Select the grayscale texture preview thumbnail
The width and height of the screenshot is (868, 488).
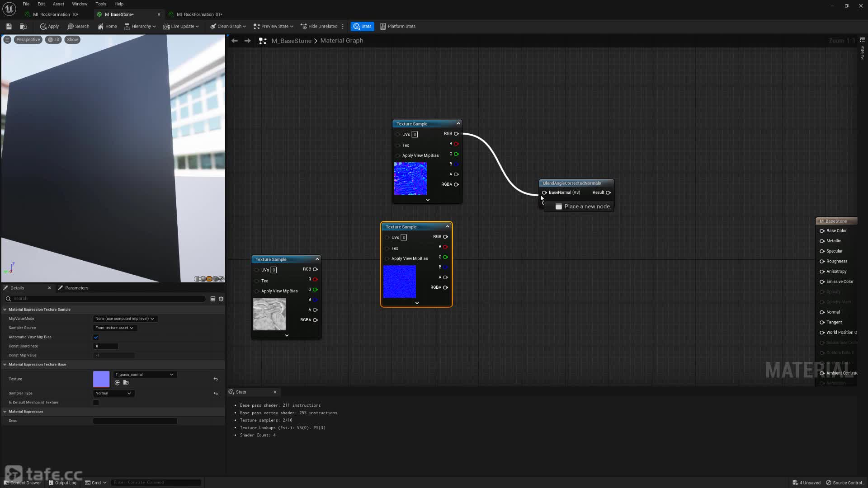[x=269, y=314]
